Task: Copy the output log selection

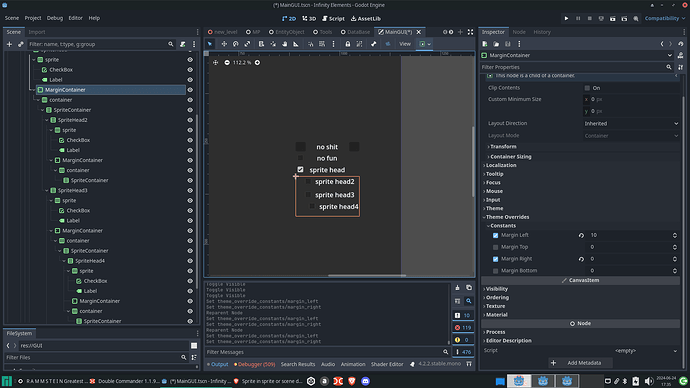Action: (469, 288)
